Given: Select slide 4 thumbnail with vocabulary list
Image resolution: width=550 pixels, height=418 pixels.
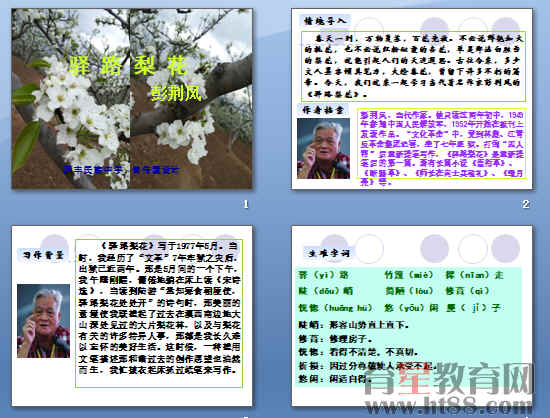Looking at the screenshot, I should (412, 316).
